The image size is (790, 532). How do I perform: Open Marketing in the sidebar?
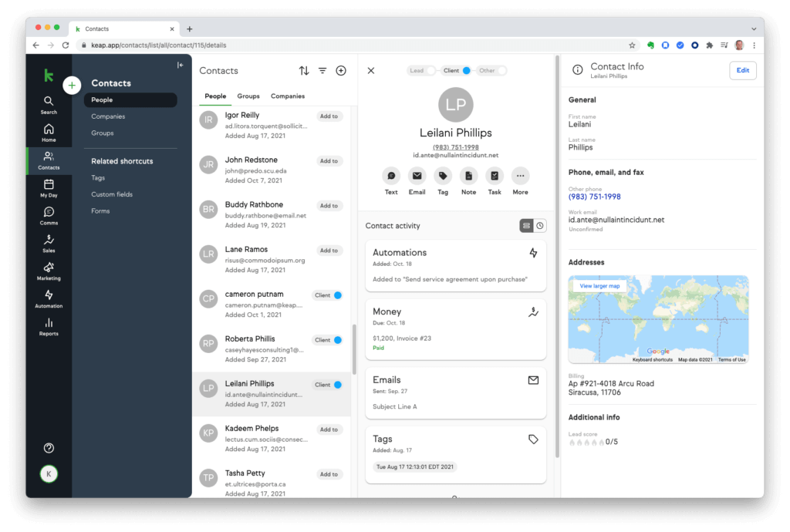tap(49, 271)
